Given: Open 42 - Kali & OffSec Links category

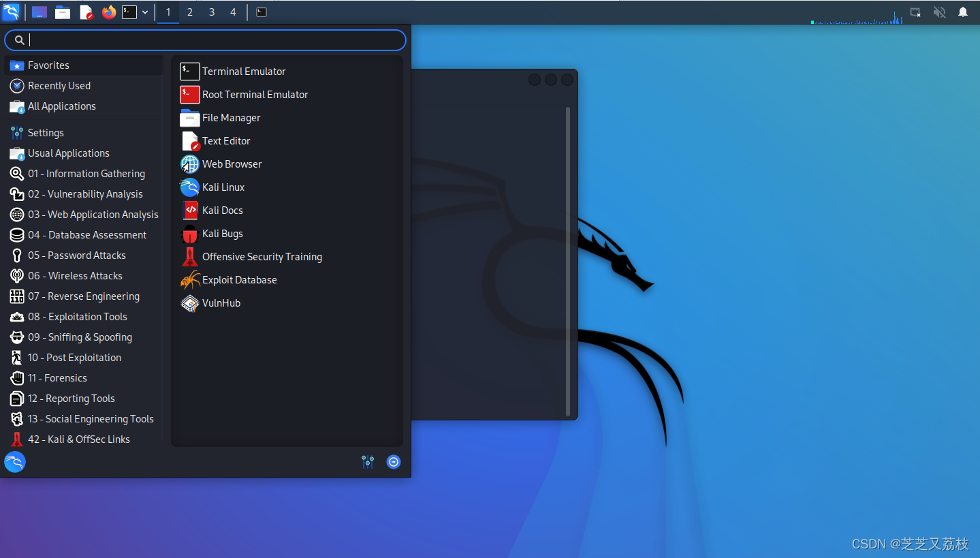Looking at the screenshot, I should coord(84,439).
